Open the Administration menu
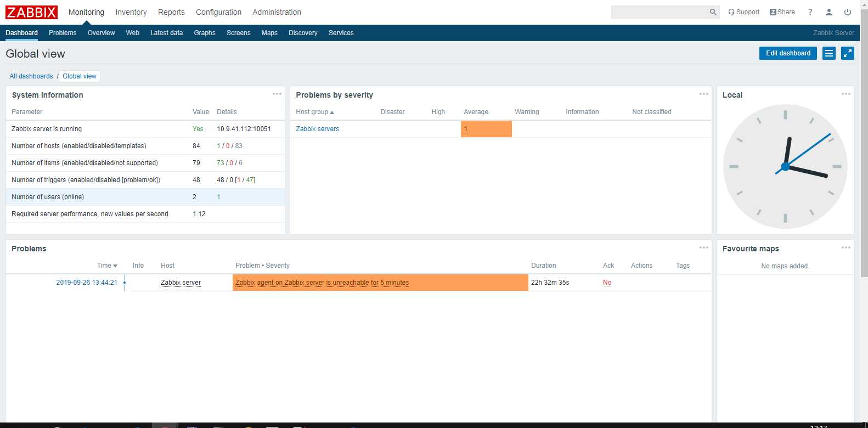 point(277,12)
